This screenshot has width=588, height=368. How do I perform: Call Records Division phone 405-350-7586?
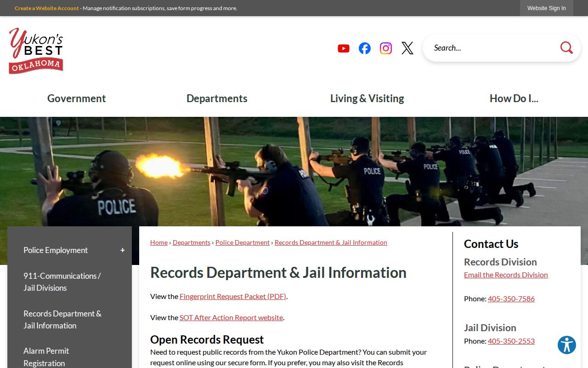(511, 299)
